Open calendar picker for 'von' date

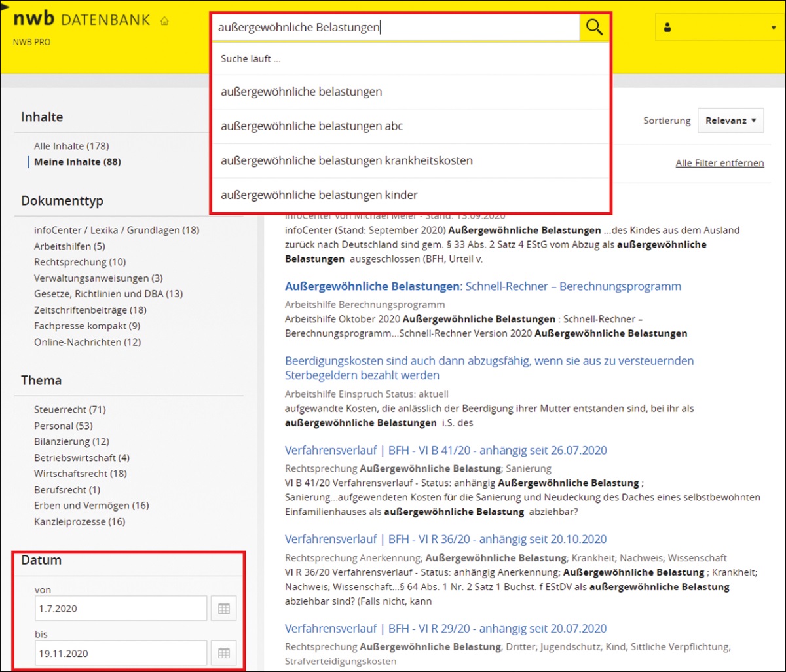point(223,608)
